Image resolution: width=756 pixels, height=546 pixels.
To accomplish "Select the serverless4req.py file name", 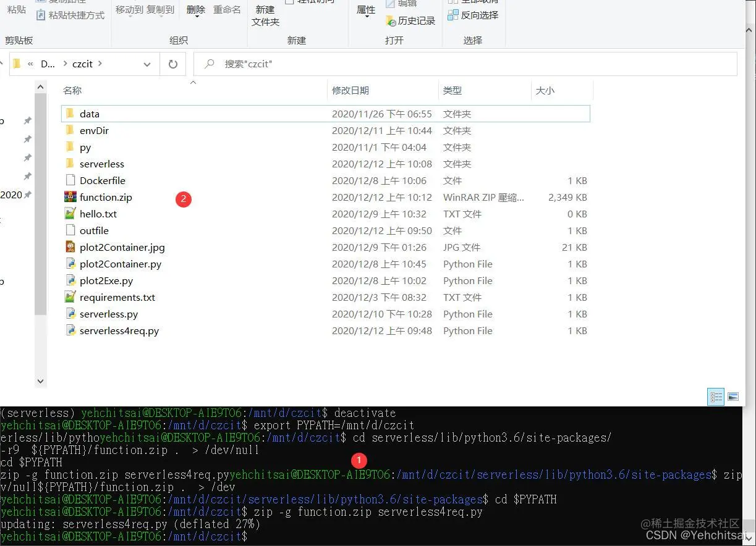I will coord(119,330).
